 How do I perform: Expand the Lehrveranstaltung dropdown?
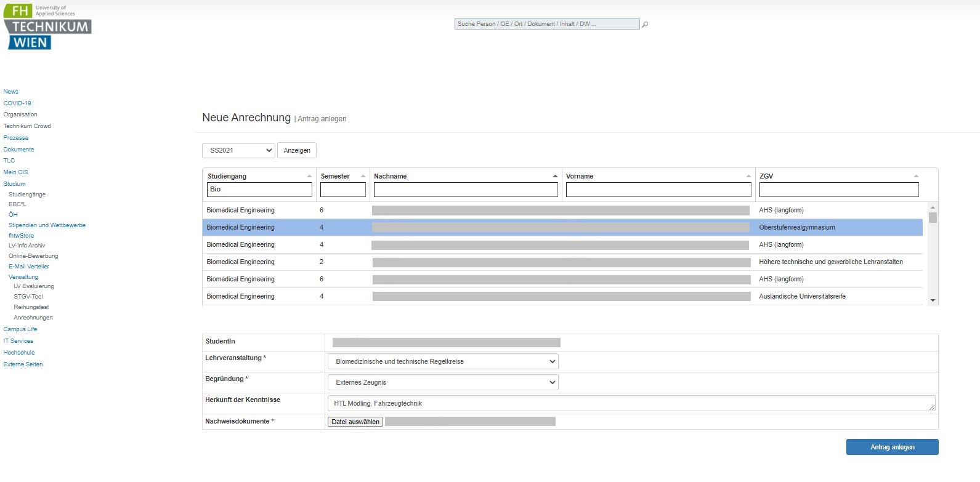[443, 362]
